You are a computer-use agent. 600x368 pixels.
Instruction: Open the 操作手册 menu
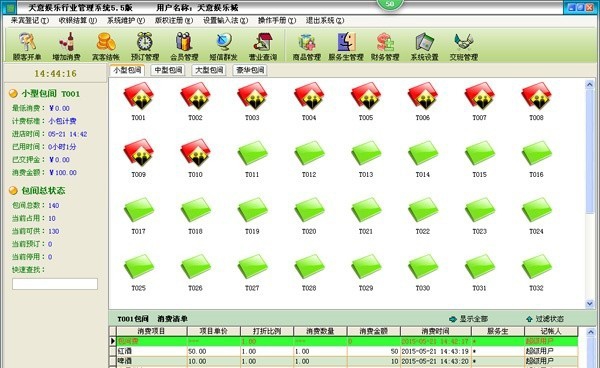click(277, 21)
